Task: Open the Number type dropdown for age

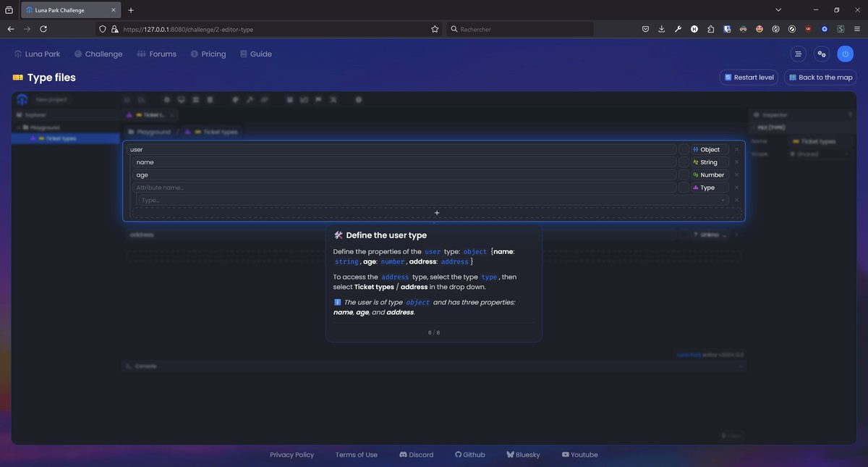Action: (x=710, y=175)
